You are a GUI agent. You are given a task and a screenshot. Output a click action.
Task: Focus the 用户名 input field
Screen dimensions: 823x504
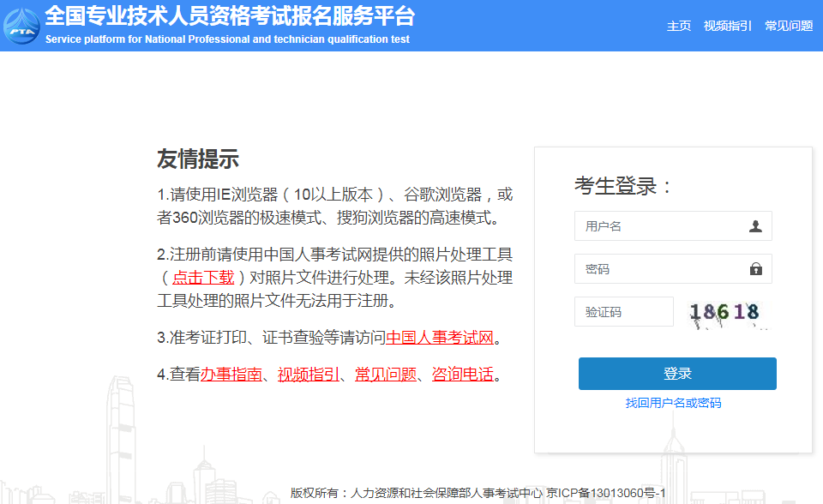pos(673,225)
